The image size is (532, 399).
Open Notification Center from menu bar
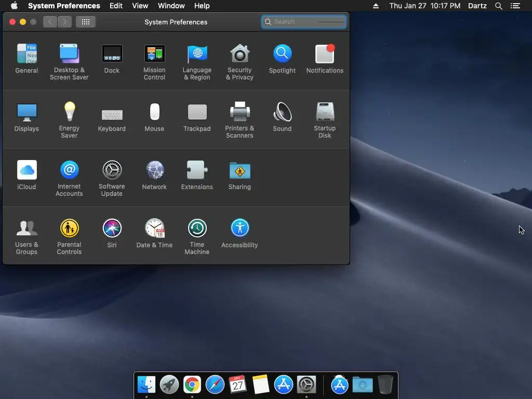(515, 6)
